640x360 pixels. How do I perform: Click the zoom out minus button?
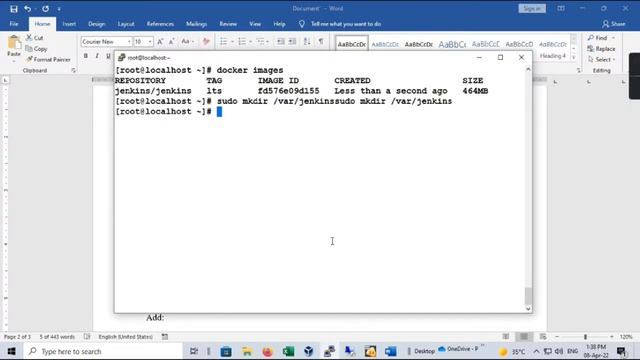click(557, 337)
